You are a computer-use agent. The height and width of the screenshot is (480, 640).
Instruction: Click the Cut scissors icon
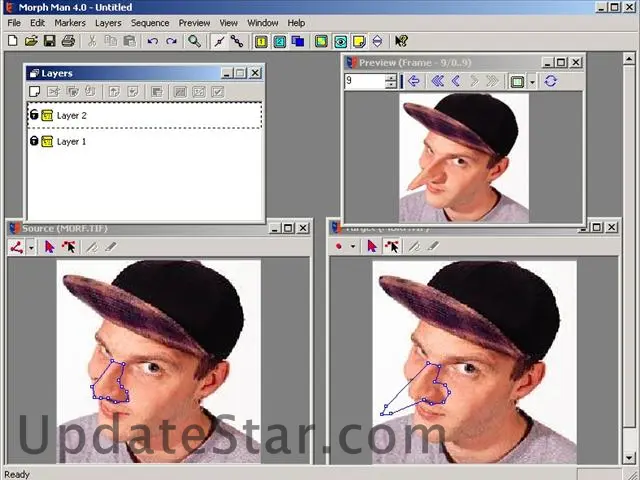tap(92, 41)
